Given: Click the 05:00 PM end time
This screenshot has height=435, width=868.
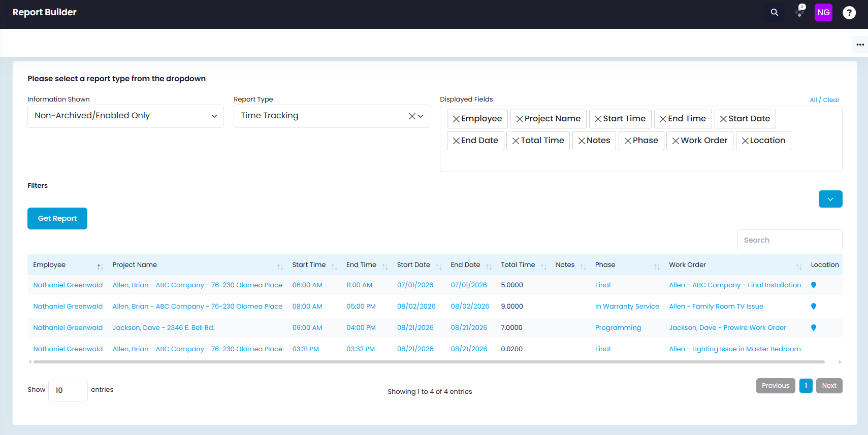Looking at the screenshot, I should (x=361, y=307).
